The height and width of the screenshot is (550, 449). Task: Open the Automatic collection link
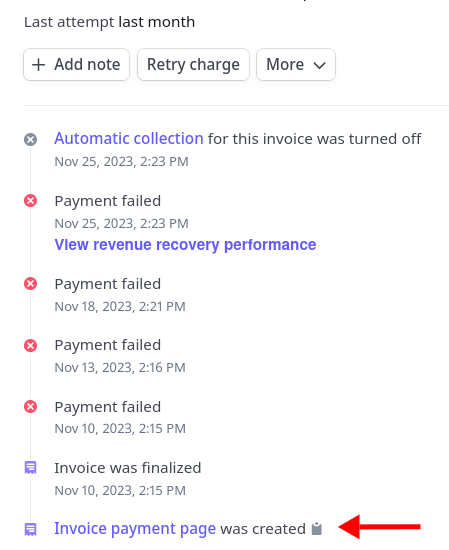point(129,139)
